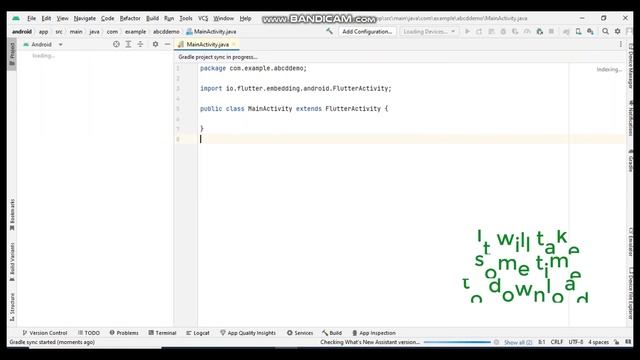Screen dimensions: 640x360
Task: Open the Run menu
Action: click(169, 18)
